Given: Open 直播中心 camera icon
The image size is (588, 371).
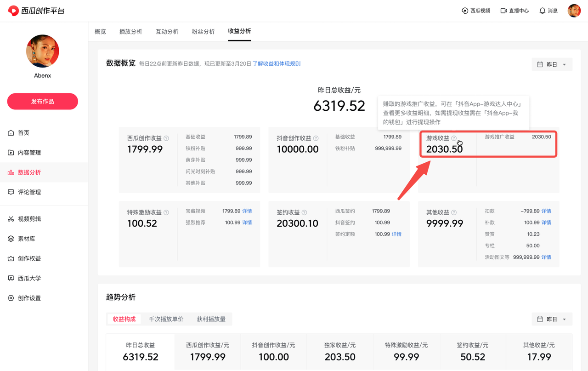Looking at the screenshot, I should (x=503, y=11).
